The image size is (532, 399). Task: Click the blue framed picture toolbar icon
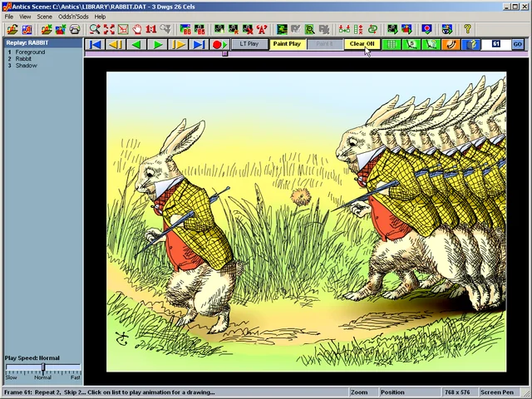point(27,30)
